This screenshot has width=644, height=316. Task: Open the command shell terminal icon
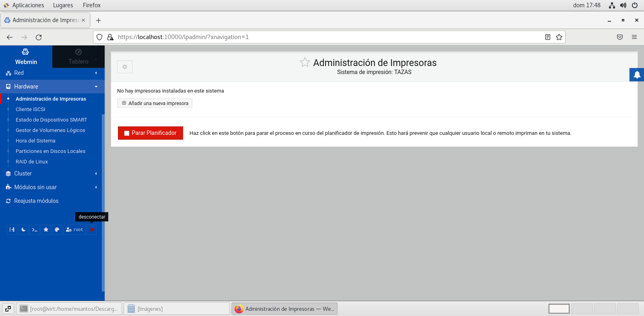pos(35,229)
